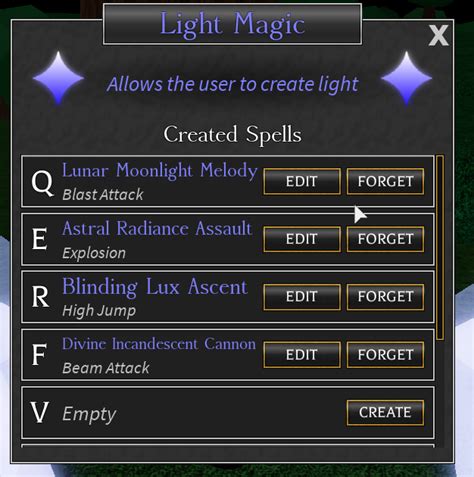This screenshot has width=474, height=477.
Task: Edit the Lunar Moonlight Melody spell
Action: 302,181
